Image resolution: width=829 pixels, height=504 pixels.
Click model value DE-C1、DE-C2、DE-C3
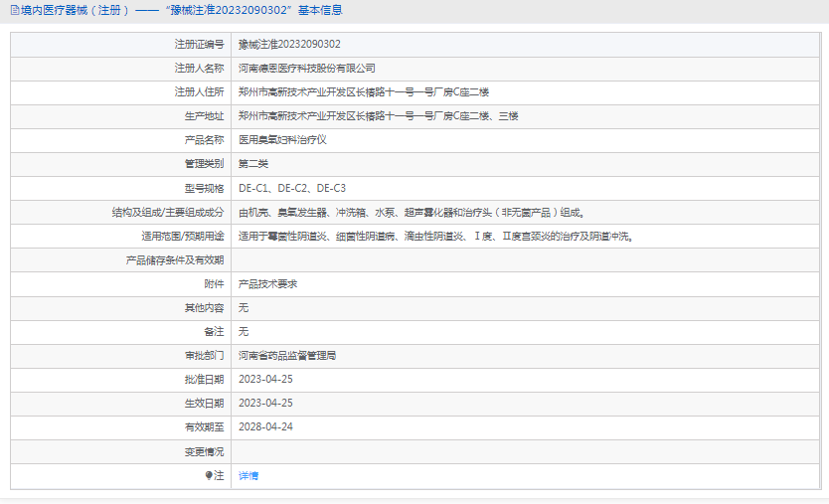[292, 188]
